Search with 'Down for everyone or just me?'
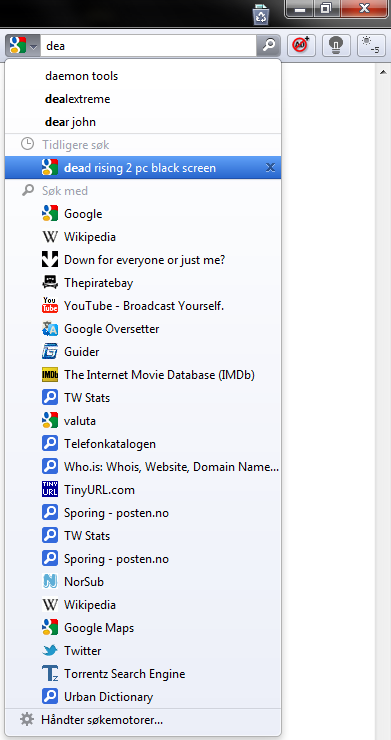This screenshot has width=391, height=740. pos(143,260)
